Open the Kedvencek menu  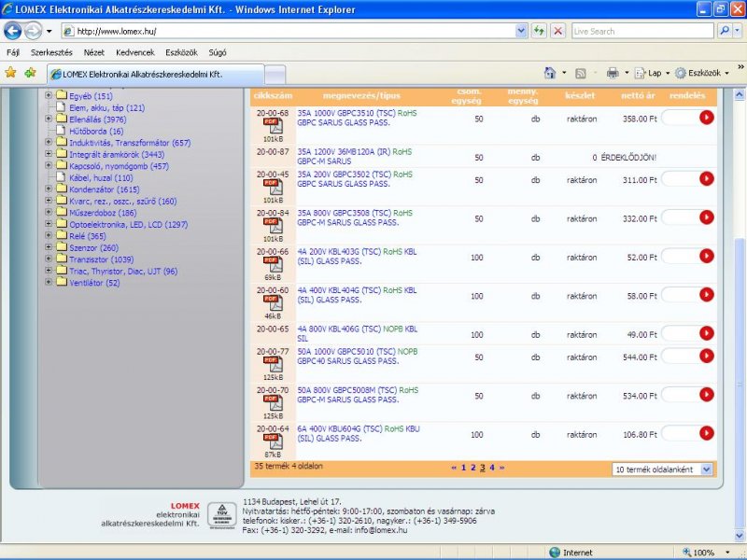[x=135, y=52]
